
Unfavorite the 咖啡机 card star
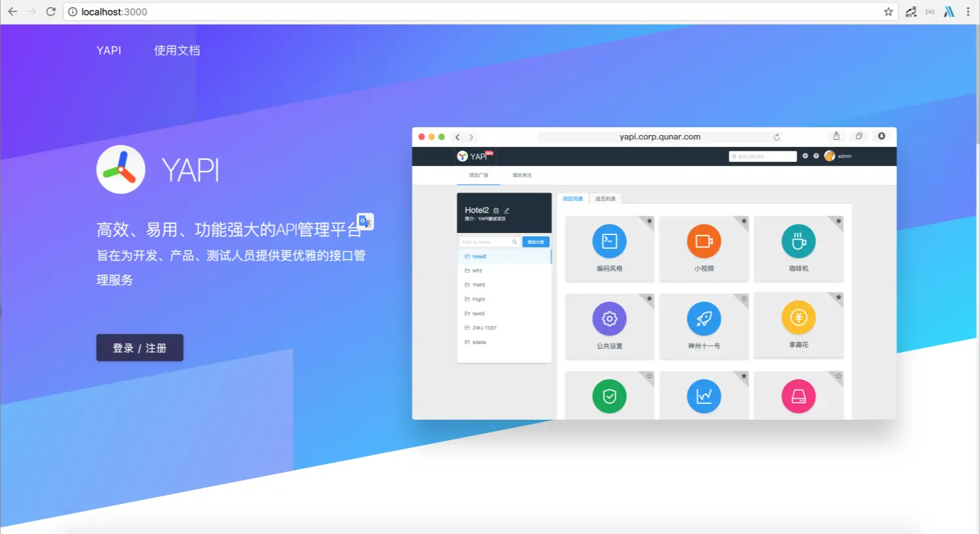tap(838, 222)
